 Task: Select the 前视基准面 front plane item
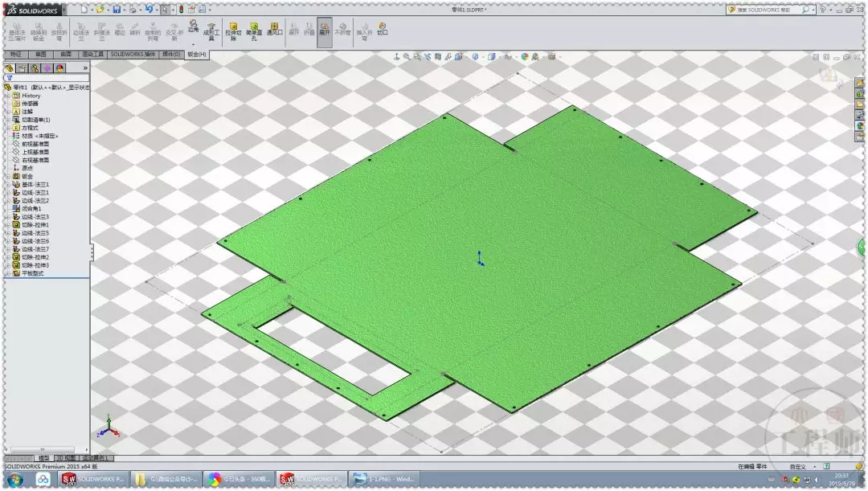point(31,144)
